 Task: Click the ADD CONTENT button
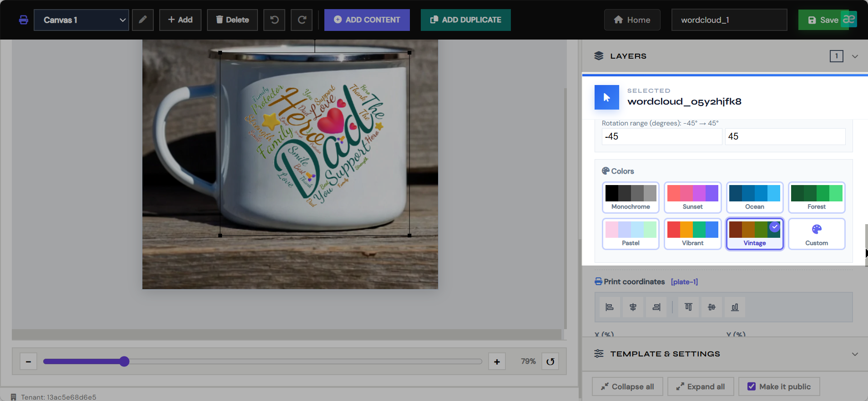[x=367, y=20]
